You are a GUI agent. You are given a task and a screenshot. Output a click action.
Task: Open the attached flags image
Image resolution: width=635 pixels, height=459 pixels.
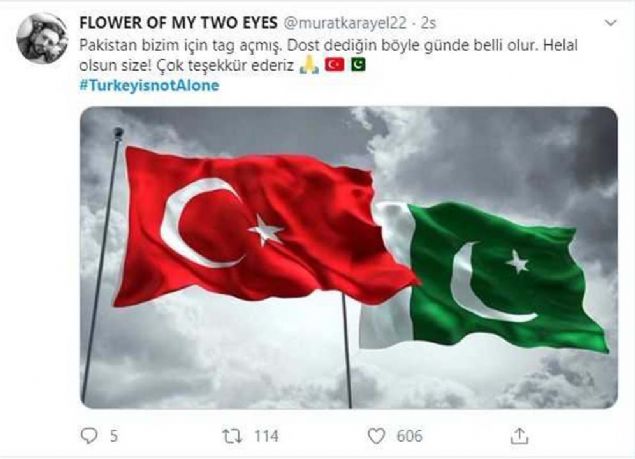[349, 257]
